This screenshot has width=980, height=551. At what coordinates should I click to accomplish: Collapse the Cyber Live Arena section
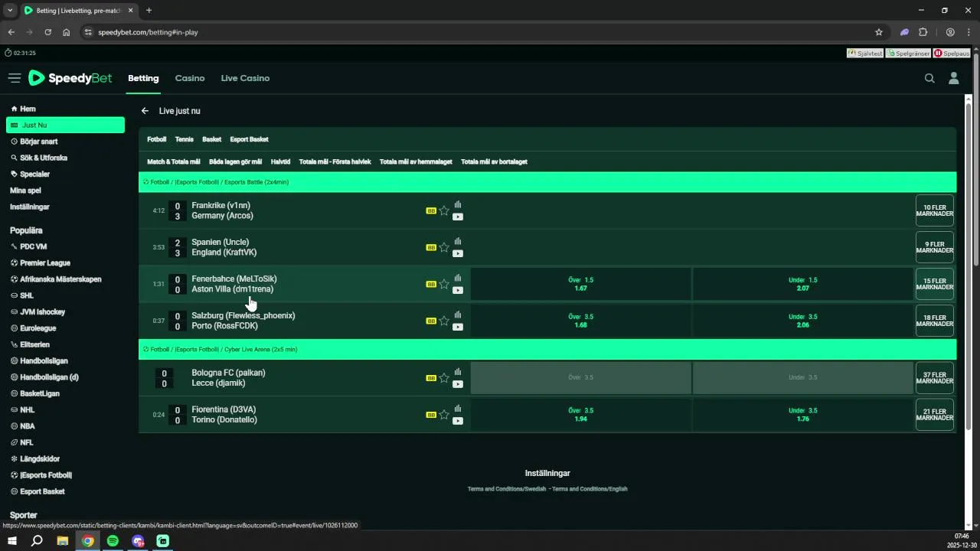[547, 349]
